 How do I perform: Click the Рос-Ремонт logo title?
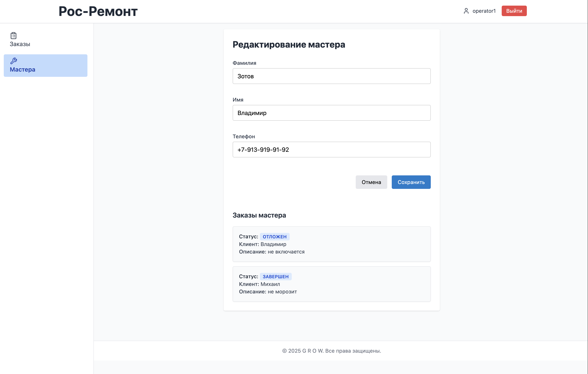(98, 11)
